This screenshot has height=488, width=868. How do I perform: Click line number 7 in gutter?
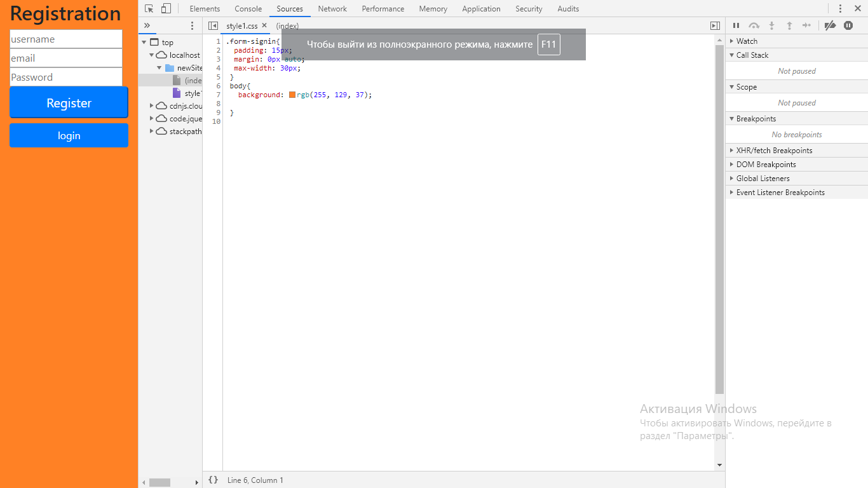coord(218,95)
